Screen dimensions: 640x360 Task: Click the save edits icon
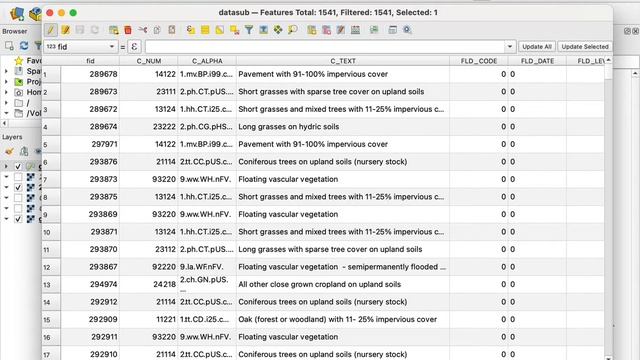[x=80, y=30]
